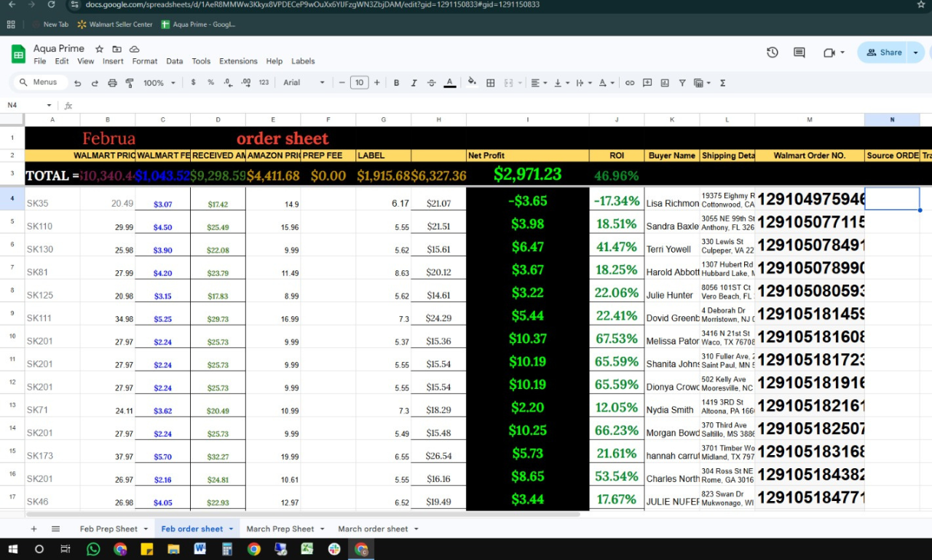The width and height of the screenshot is (932, 560).
Task: See document status cloud icon
Action: (x=135, y=49)
